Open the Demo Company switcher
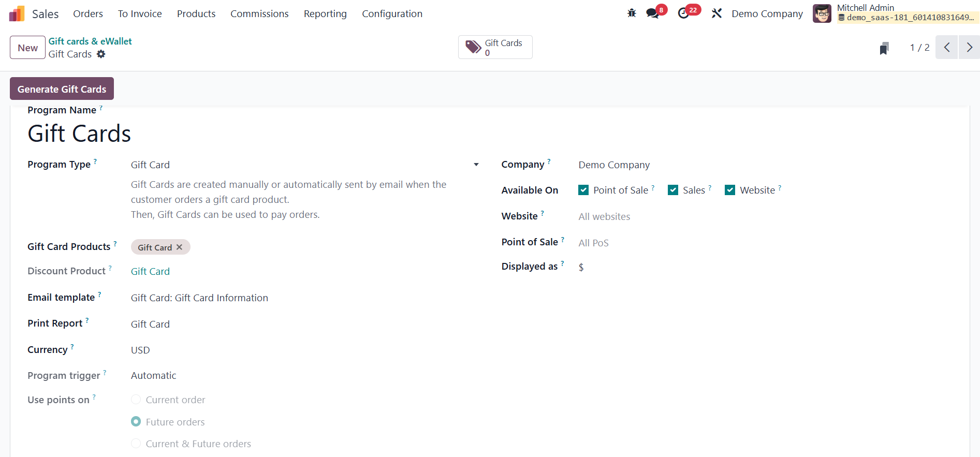The height and width of the screenshot is (457, 980). tap(767, 14)
